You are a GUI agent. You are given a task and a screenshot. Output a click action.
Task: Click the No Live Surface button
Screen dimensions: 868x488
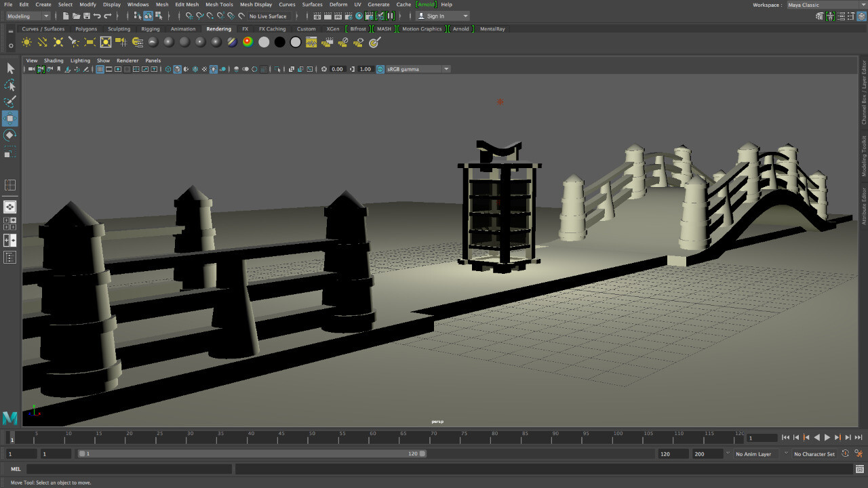coord(268,16)
